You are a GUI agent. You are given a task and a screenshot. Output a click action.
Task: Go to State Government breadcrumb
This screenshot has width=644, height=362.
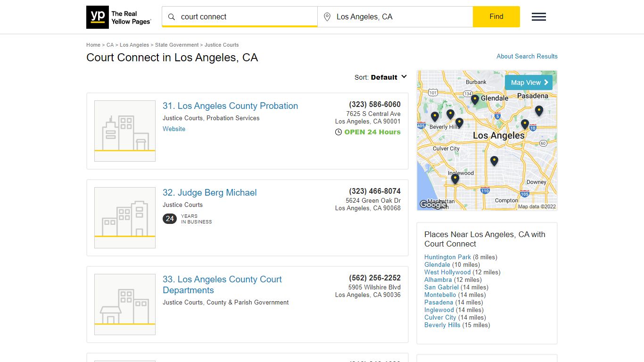point(177,45)
